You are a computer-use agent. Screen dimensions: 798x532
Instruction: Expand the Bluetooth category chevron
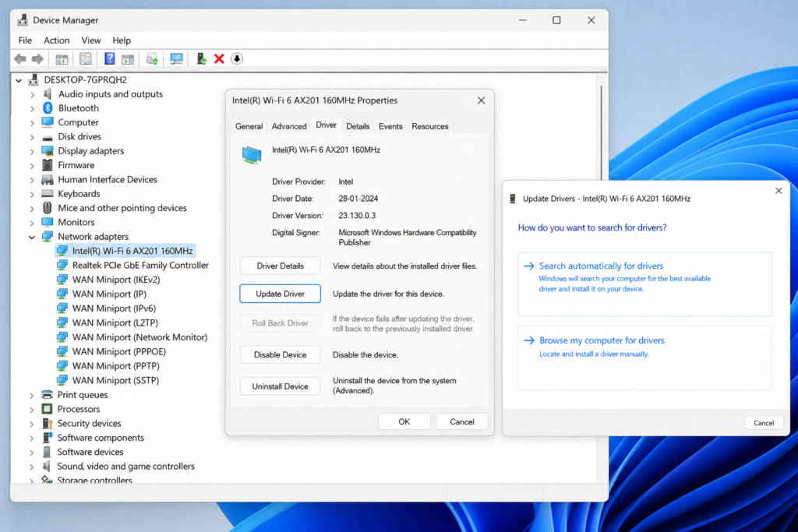click(32, 108)
